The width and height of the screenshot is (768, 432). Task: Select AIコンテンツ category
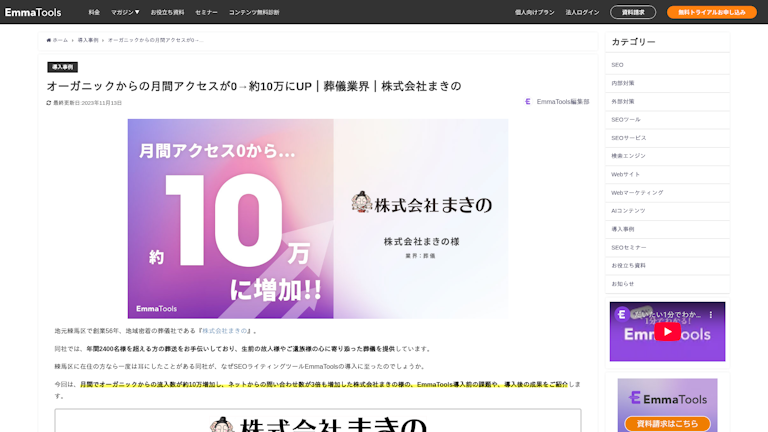667,211
